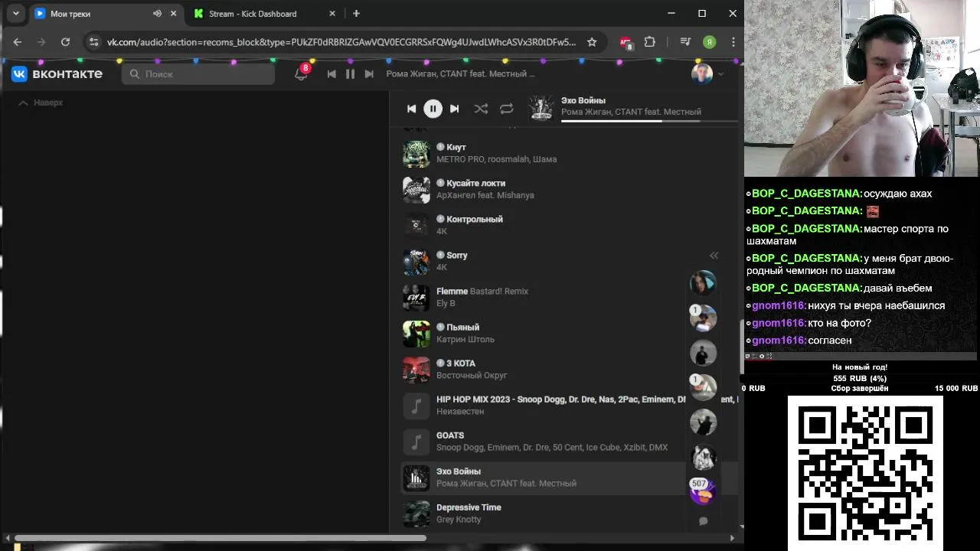
Task: Open the messages speech bubble icon
Action: 703,521
